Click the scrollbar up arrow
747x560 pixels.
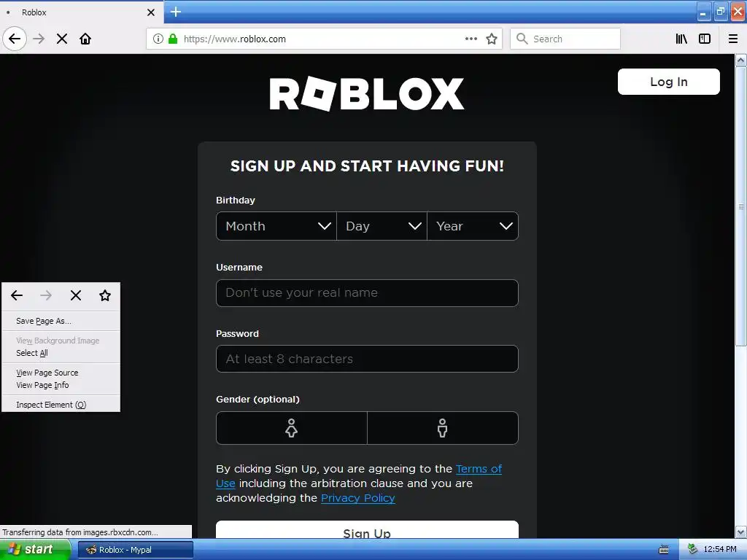click(740, 60)
